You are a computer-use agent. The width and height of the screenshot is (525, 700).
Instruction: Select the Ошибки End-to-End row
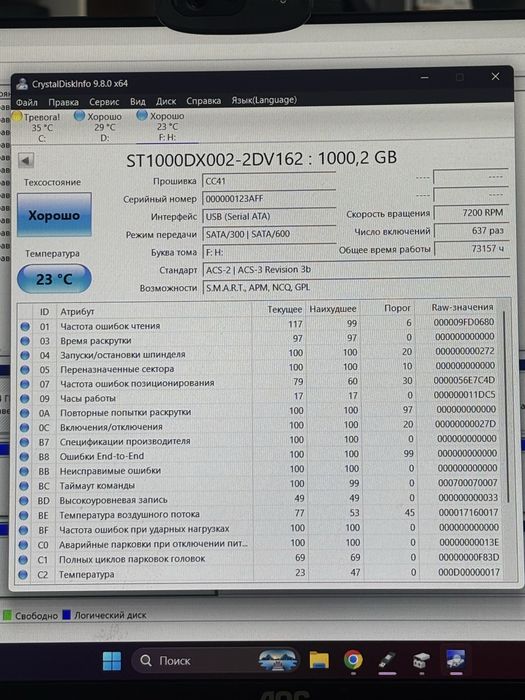click(x=258, y=455)
